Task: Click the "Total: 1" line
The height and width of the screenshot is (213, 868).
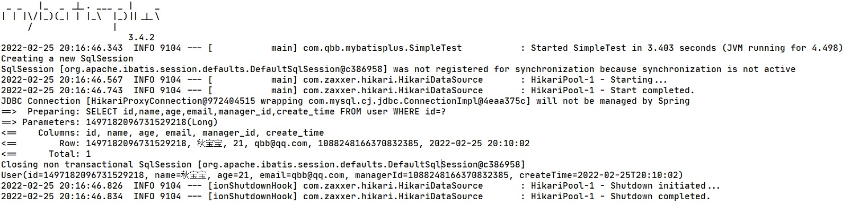Action: click(69, 154)
